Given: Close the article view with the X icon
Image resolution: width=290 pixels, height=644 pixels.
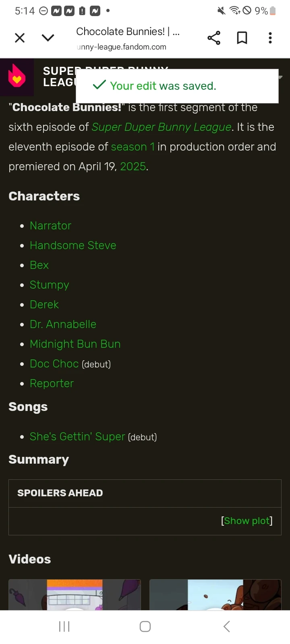Looking at the screenshot, I should (19, 37).
